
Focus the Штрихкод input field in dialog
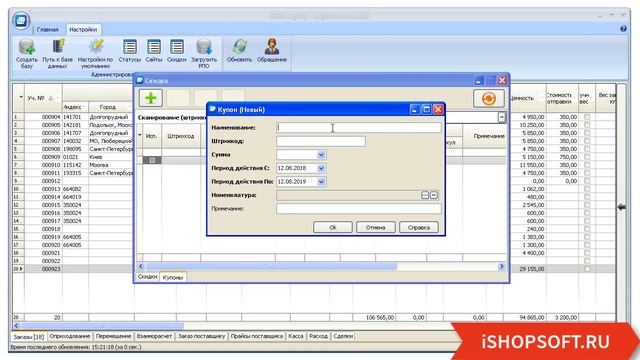coord(321,141)
